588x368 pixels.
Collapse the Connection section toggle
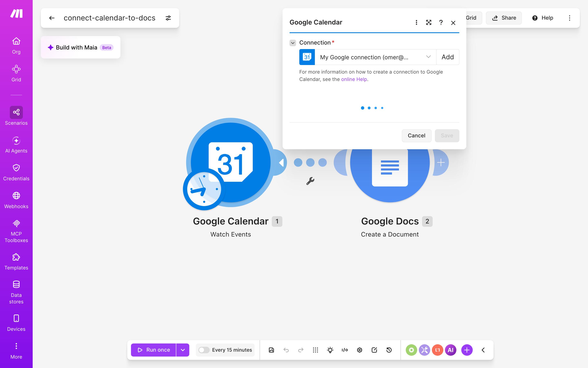coord(293,43)
